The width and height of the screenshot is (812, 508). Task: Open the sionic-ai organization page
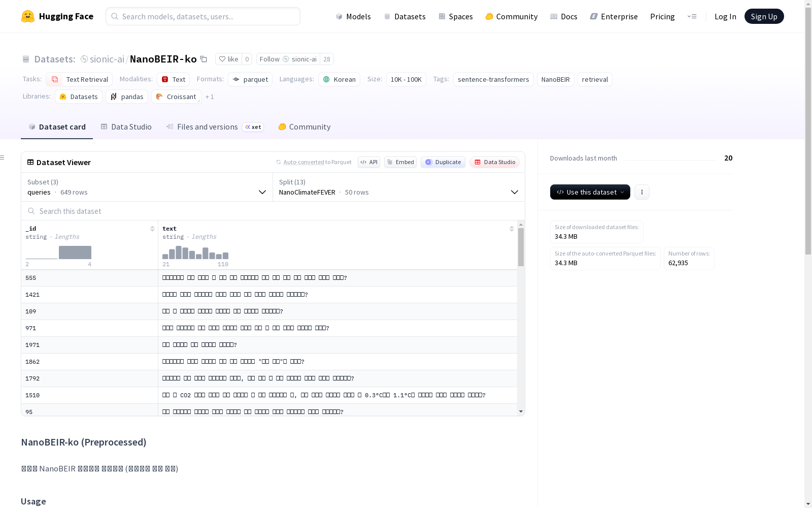[107, 59]
